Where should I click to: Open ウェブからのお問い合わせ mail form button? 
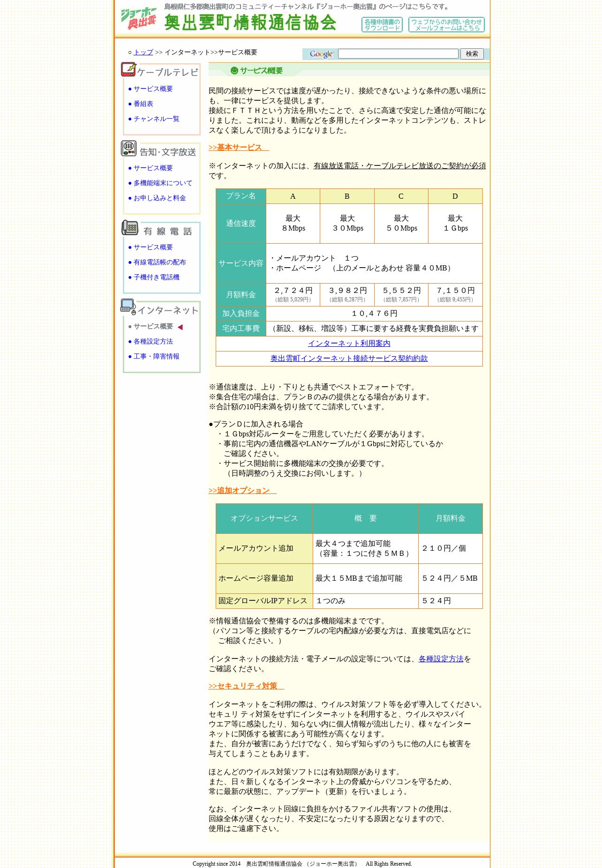(x=446, y=25)
